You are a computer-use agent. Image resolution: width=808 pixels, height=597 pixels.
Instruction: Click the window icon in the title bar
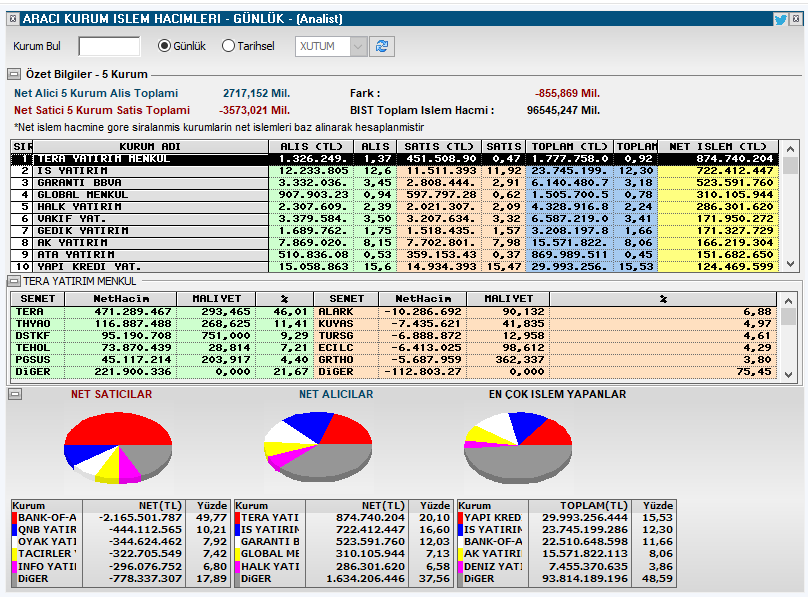(x=13, y=16)
